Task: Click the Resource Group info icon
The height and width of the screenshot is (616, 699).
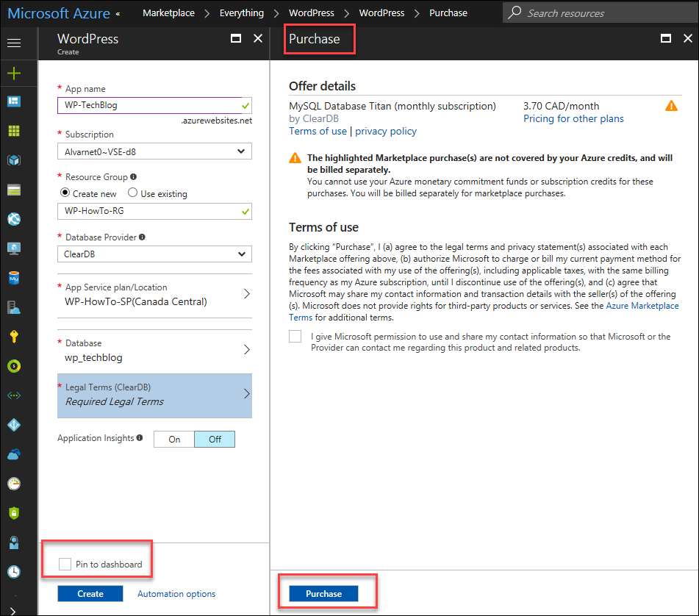Action: click(x=133, y=177)
